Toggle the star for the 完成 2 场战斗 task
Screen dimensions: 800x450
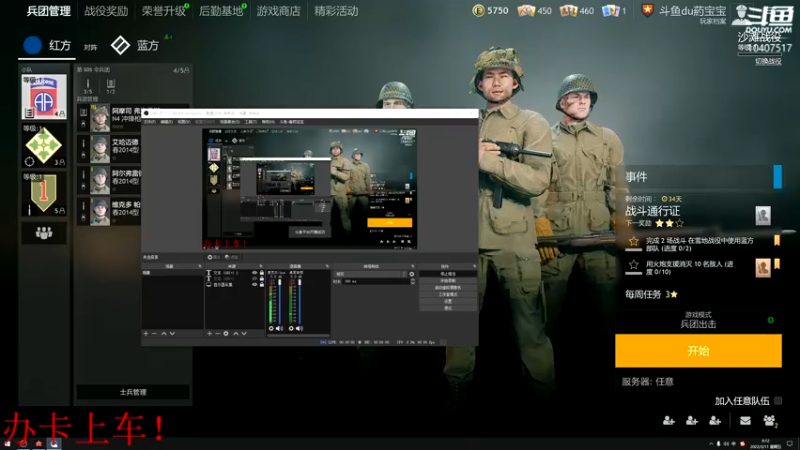pyautogui.click(x=634, y=241)
